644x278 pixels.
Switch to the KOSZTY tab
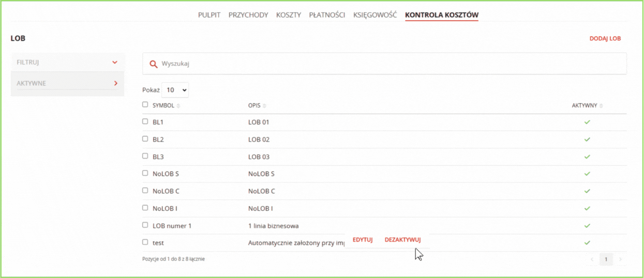[x=289, y=15]
